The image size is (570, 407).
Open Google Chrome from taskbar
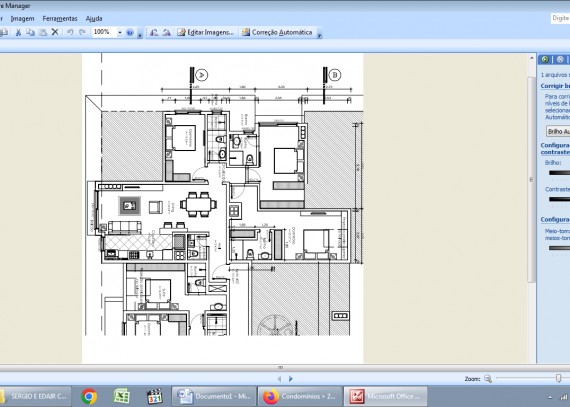click(89, 396)
